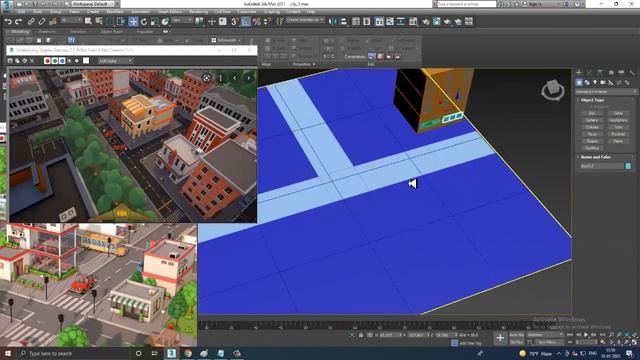Open RGB Alpha dropdown in image viewer
640x360 pixels.
pyautogui.click(x=115, y=61)
